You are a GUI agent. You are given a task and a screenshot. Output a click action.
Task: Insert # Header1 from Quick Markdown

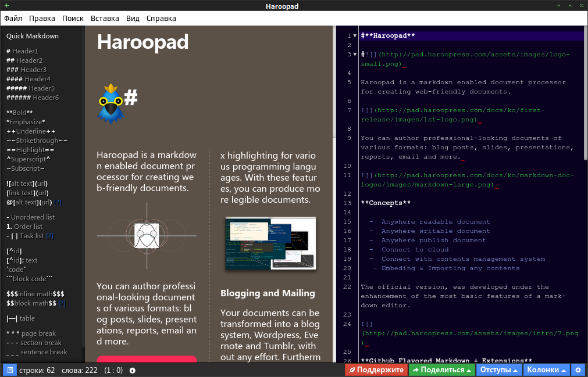click(x=22, y=51)
